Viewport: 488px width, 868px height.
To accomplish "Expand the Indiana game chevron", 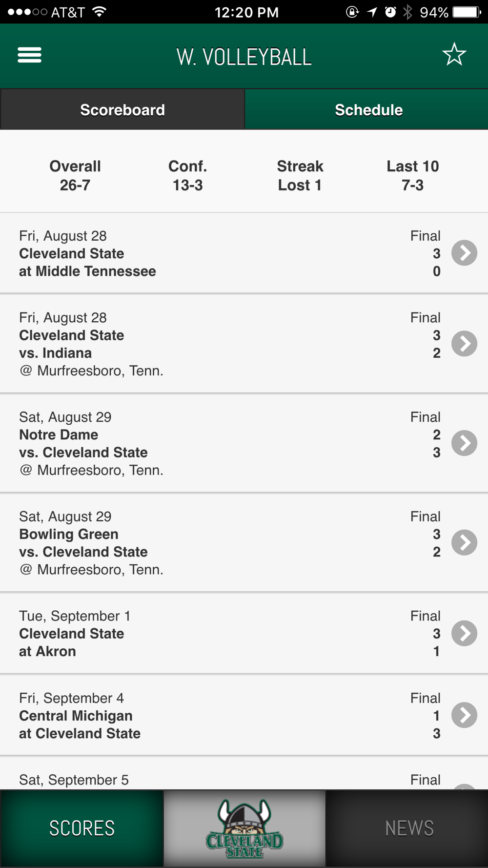I will 464,344.
